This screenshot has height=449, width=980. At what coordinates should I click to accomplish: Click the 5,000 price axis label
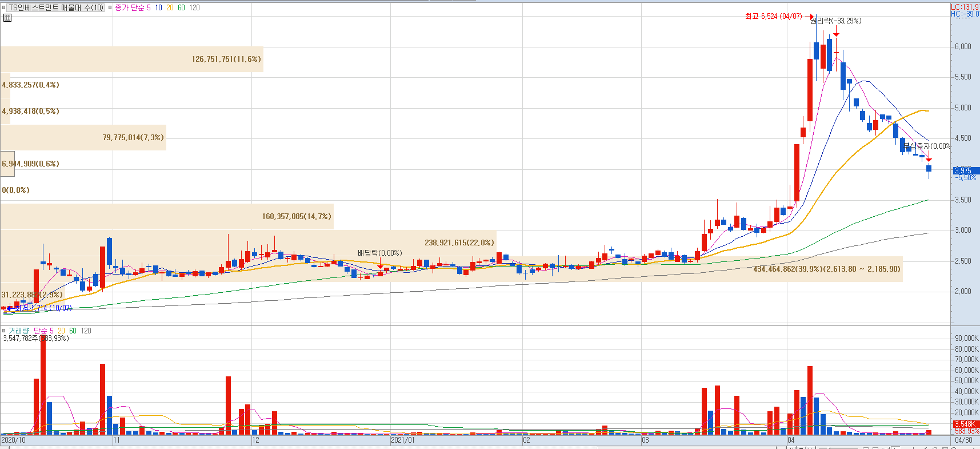963,108
